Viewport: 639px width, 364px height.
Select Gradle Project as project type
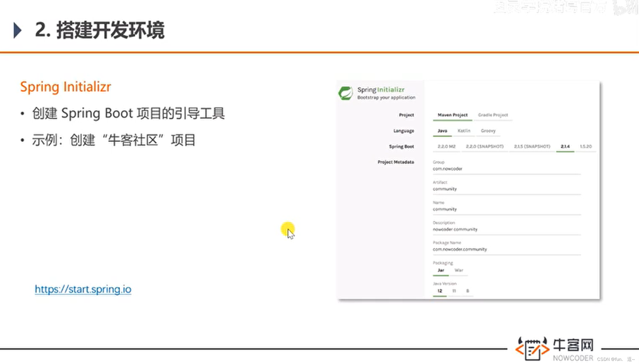493,115
